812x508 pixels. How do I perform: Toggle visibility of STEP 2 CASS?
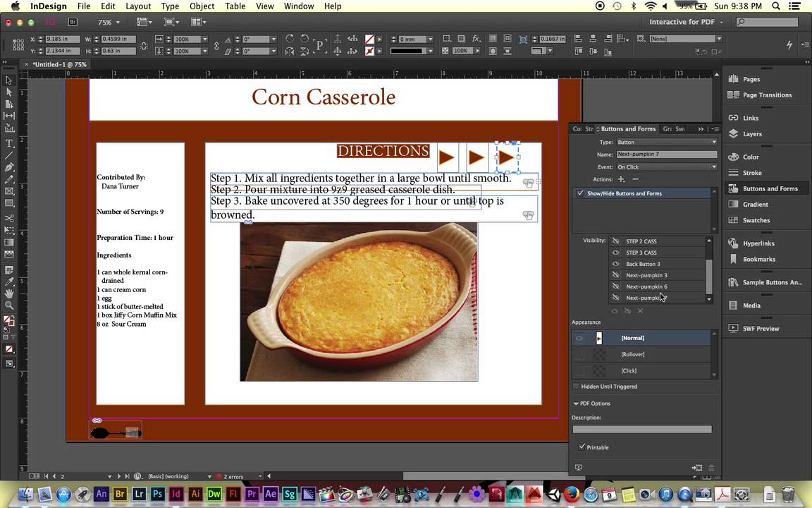click(615, 241)
